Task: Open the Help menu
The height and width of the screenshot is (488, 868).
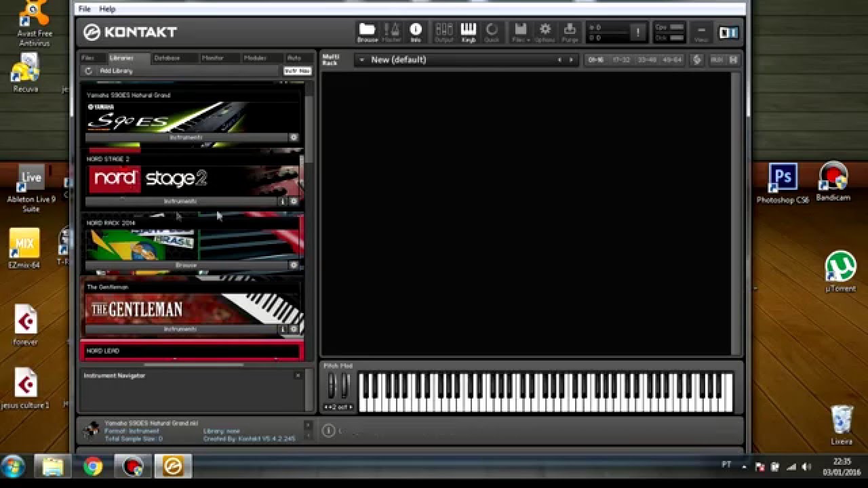Action: pyautogui.click(x=107, y=9)
